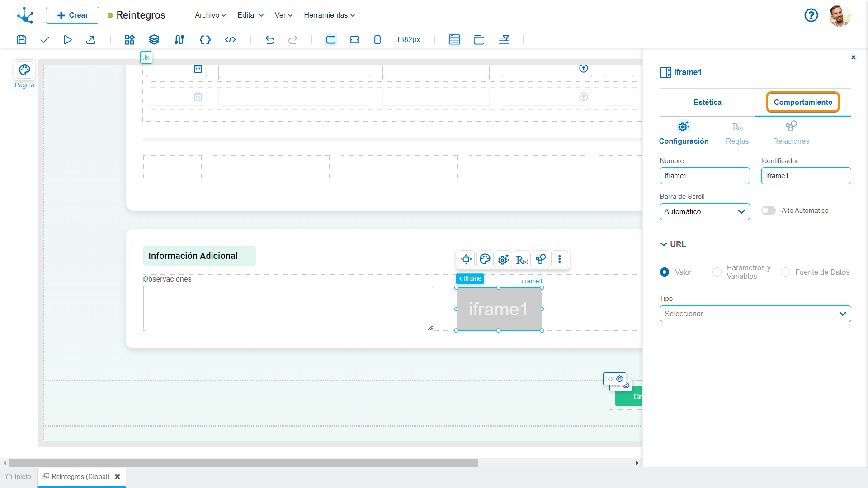Open the Tipo selector dropdown
This screenshot has height=488, width=868.
coord(755,314)
